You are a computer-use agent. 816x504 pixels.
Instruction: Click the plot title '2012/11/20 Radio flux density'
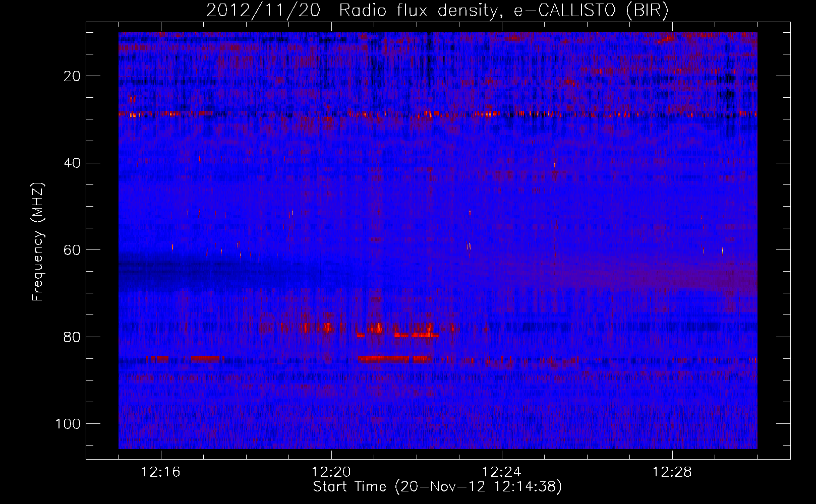351,11
